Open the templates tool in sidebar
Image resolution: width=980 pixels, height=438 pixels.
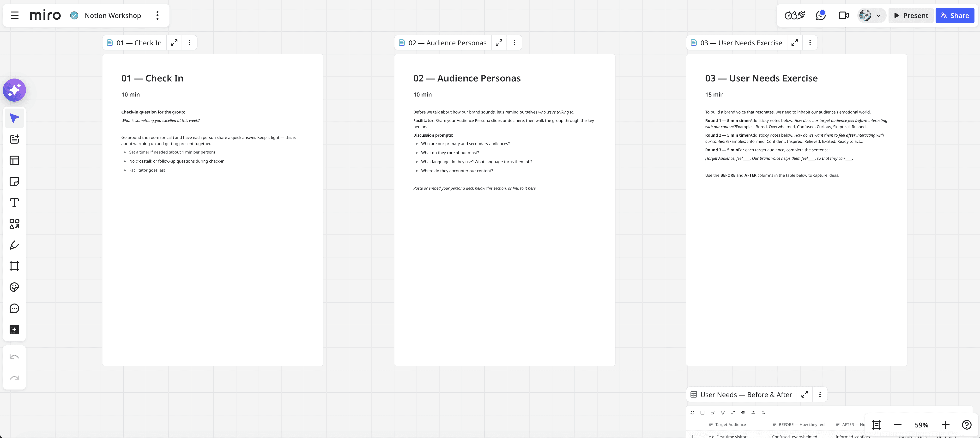pos(14,160)
